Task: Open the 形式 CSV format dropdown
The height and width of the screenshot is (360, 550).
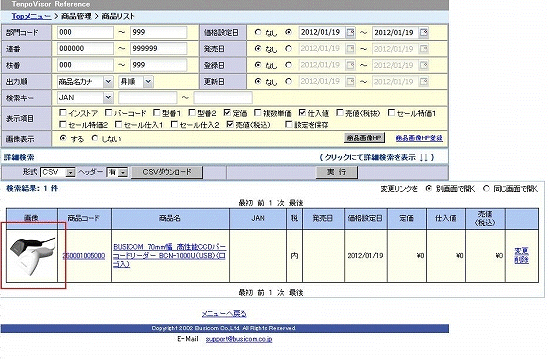Action: pos(71,172)
